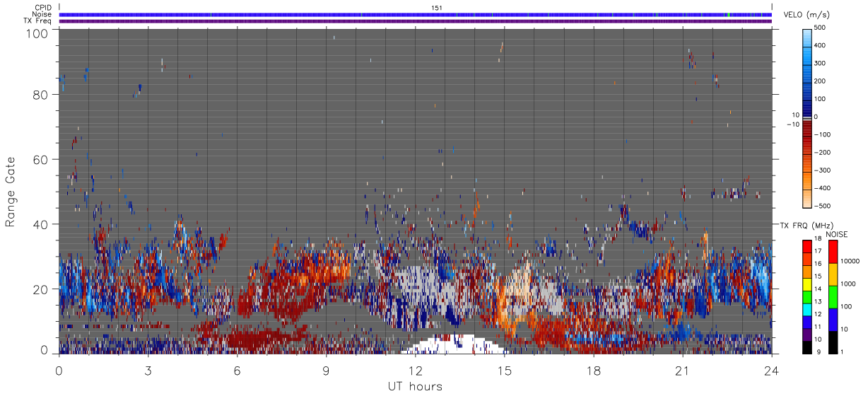Click the TX FRQ (MHz) legend title
The width and height of the screenshot is (868, 401).
coord(806,226)
